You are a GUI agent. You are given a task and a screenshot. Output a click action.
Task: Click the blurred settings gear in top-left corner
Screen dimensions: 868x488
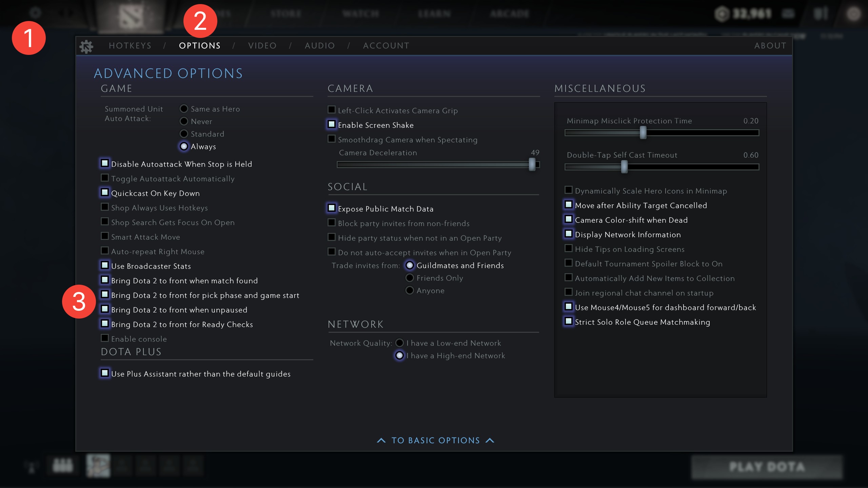[x=35, y=13]
